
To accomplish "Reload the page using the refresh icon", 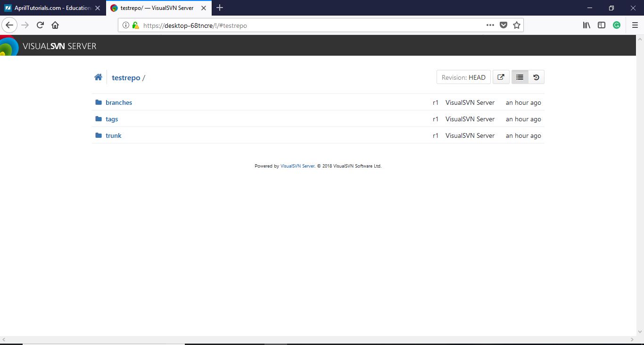I will click(x=40, y=25).
